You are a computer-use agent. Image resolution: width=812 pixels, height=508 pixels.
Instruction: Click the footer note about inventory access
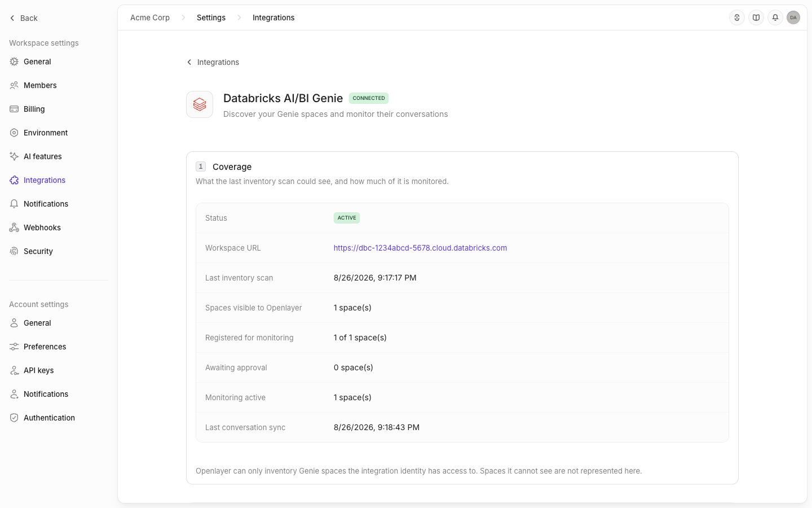[418, 471]
